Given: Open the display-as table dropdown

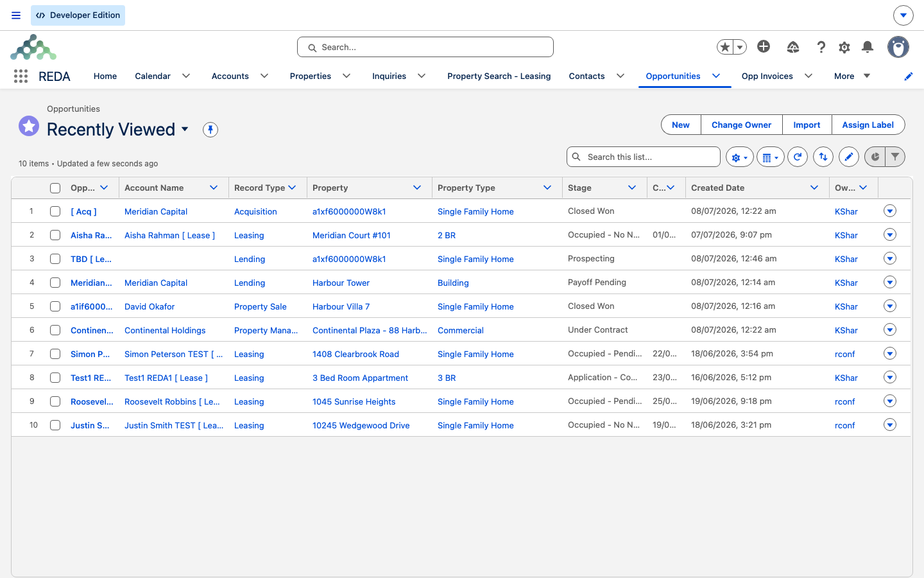Looking at the screenshot, I should pyautogui.click(x=771, y=157).
